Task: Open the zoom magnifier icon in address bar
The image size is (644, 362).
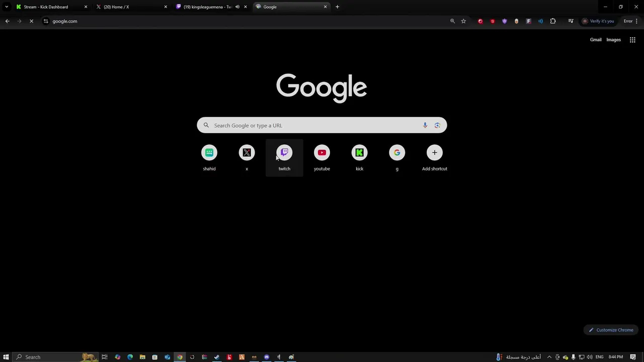Action: pos(452,21)
